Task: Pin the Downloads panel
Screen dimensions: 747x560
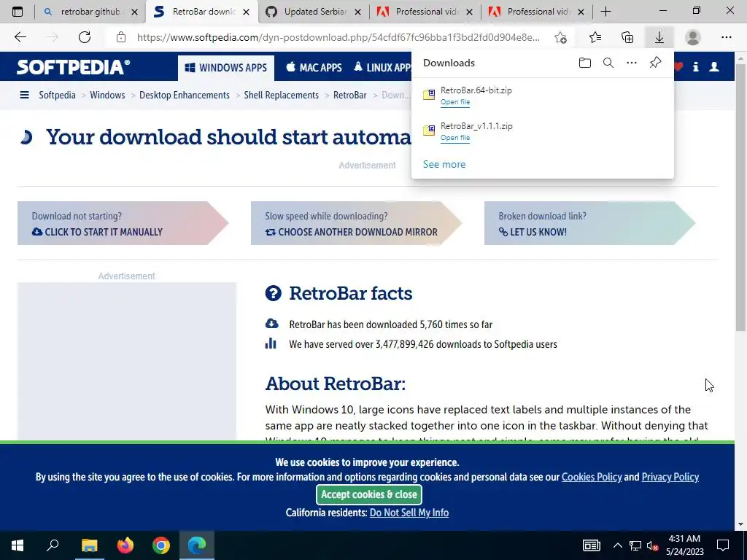Action: (656, 63)
